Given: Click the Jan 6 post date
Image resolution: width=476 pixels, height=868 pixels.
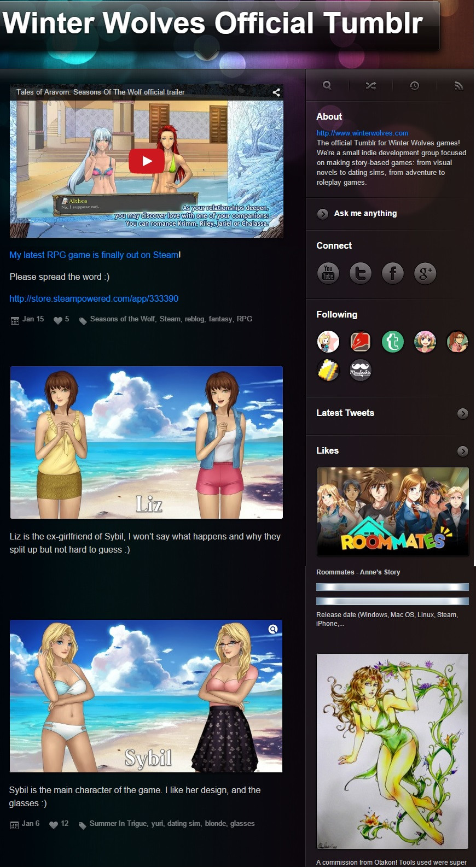Looking at the screenshot, I should (31, 823).
